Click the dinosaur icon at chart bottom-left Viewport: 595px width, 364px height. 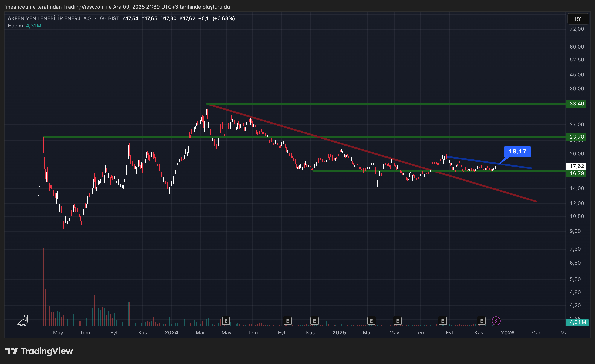(x=23, y=321)
